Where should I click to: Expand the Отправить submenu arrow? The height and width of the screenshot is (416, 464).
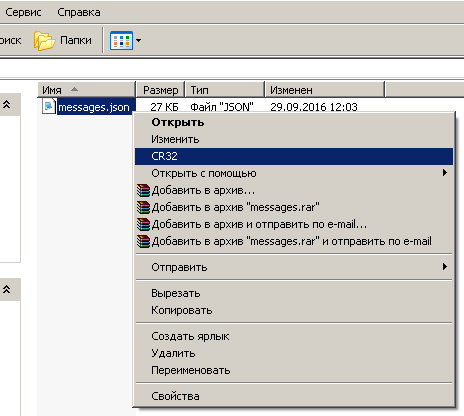(444, 267)
